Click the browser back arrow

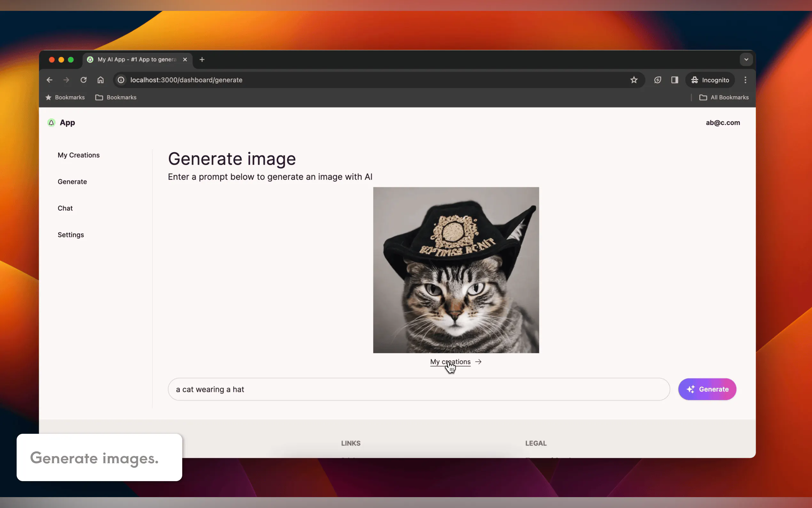tap(49, 80)
